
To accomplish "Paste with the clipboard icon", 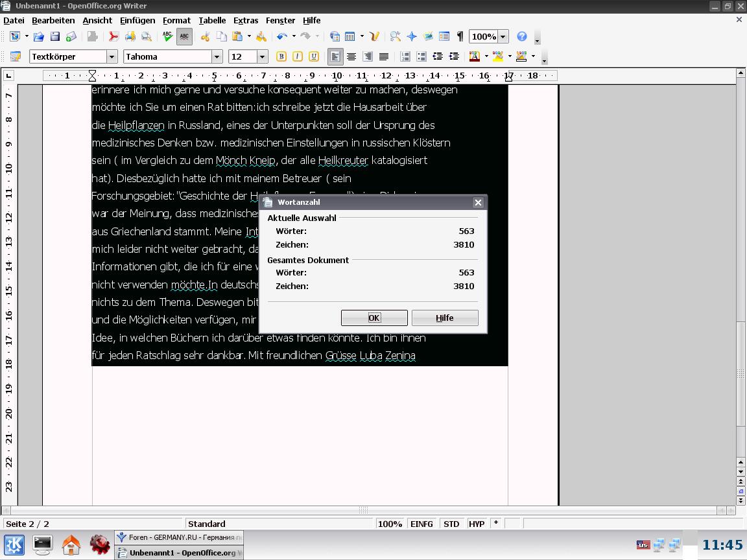I will (237, 37).
